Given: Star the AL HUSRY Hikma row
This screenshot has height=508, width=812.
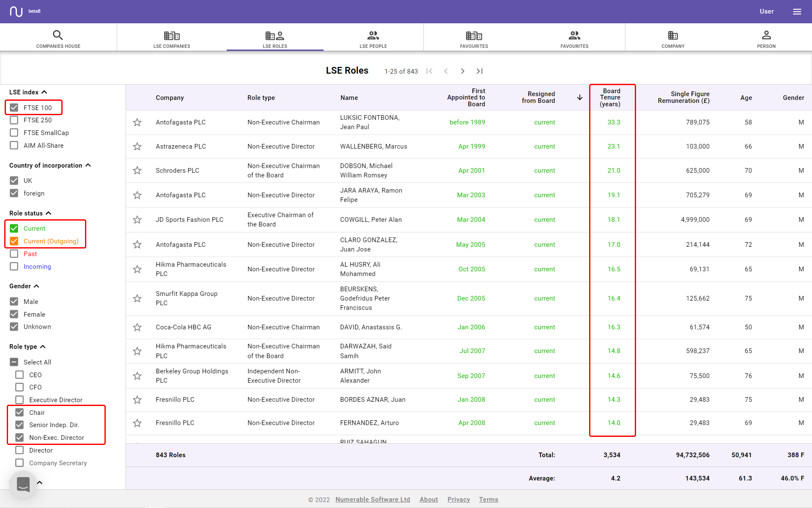Looking at the screenshot, I should [x=137, y=269].
